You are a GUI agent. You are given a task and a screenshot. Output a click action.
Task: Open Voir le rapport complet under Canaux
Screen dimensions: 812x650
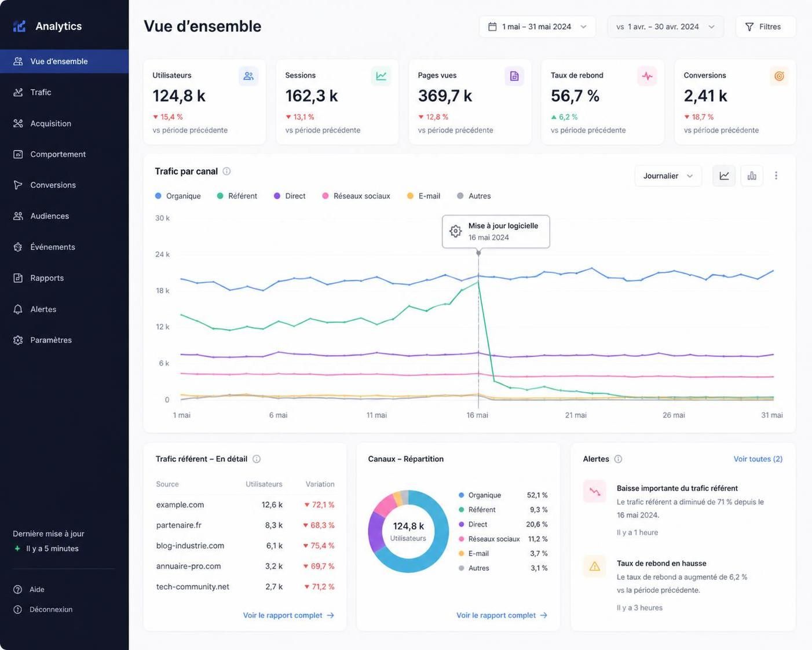pyautogui.click(x=502, y=615)
